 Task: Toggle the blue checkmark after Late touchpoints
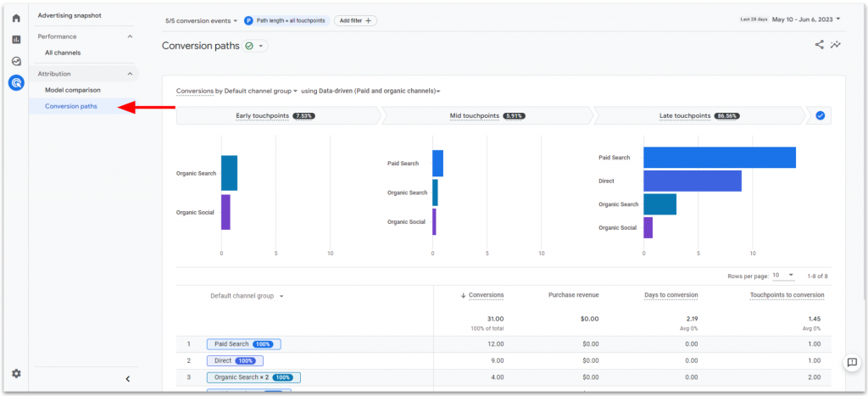pos(820,115)
